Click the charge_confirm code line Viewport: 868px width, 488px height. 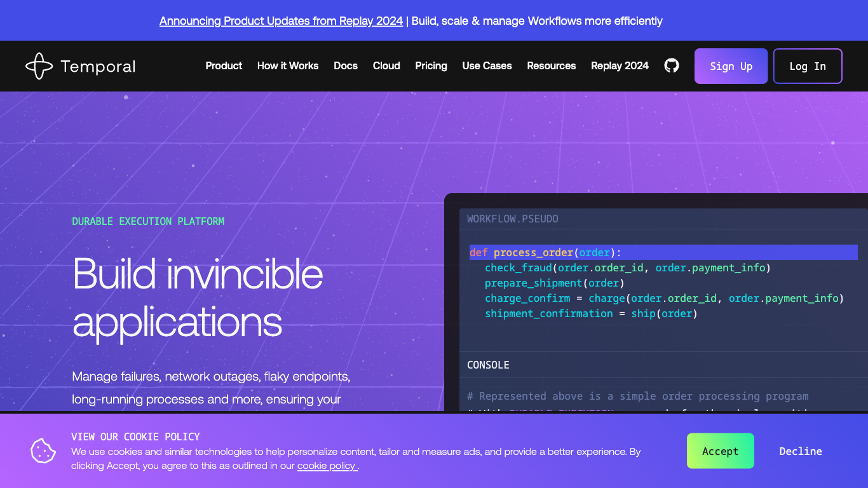click(664, 299)
